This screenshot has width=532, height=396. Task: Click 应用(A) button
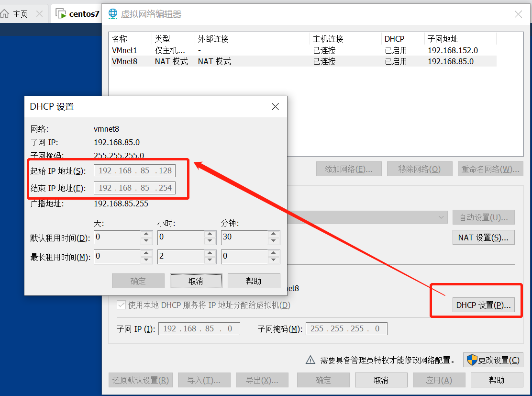click(x=439, y=380)
